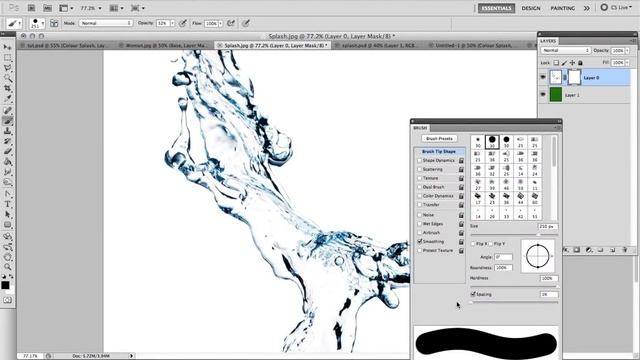Click the Brush Presets button
Image resolution: width=640 pixels, height=360 pixels.
pyautogui.click(x=439, y=139)
